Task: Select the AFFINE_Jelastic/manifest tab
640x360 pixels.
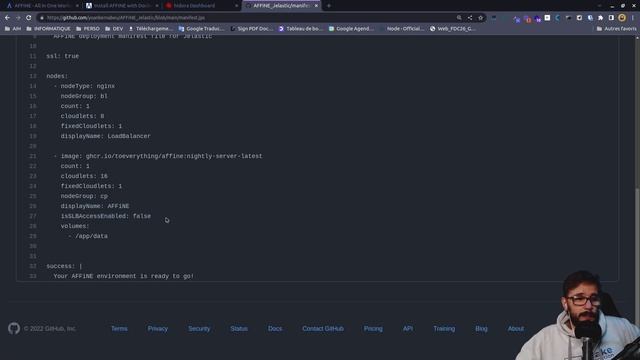Action: [281, 6]
